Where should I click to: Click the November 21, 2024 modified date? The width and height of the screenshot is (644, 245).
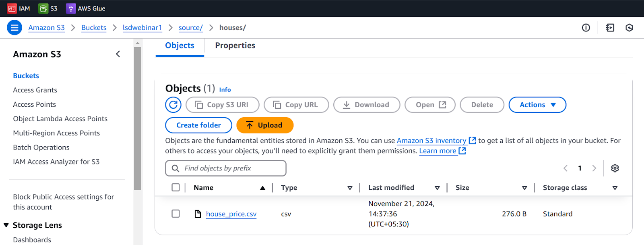click(401, 214)
